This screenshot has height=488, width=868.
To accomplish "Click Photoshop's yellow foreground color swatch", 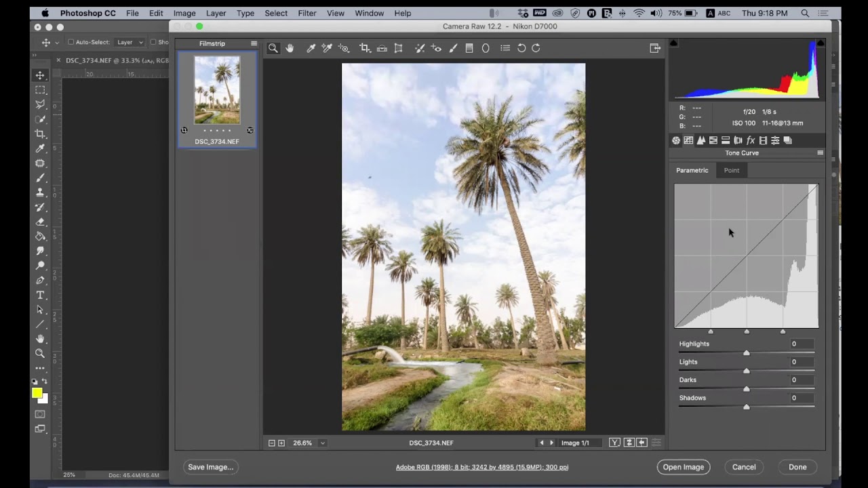I will point(37,393).
